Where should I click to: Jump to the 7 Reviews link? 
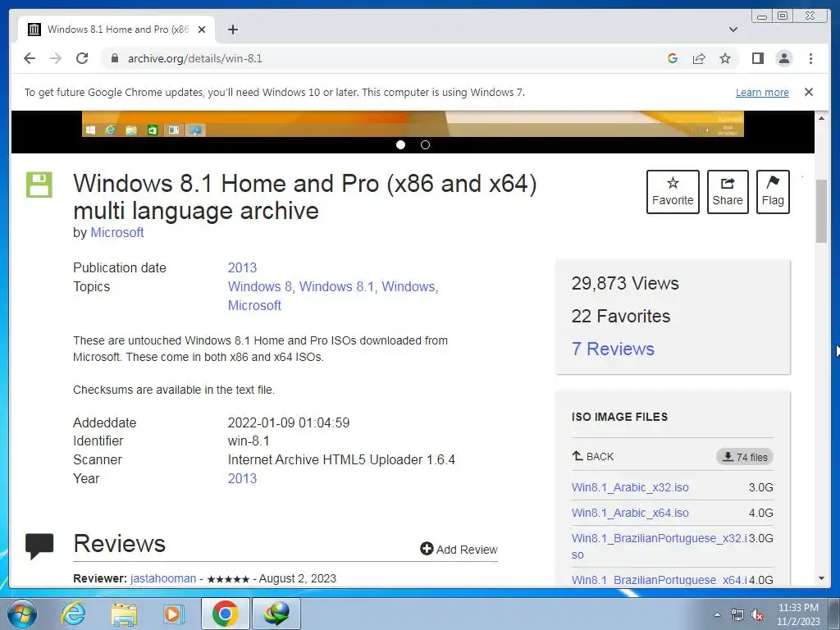coord(613,349)
